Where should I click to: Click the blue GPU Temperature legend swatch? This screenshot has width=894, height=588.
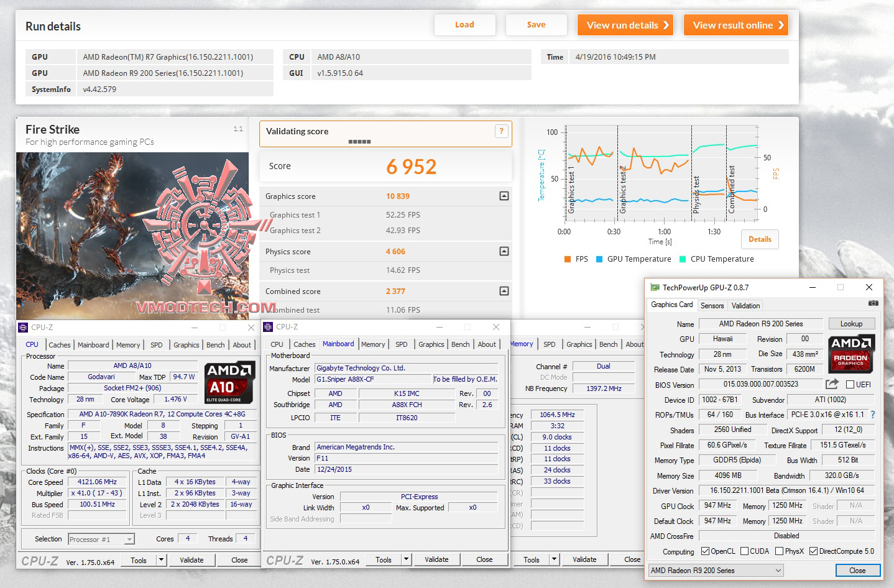(599, 259)
